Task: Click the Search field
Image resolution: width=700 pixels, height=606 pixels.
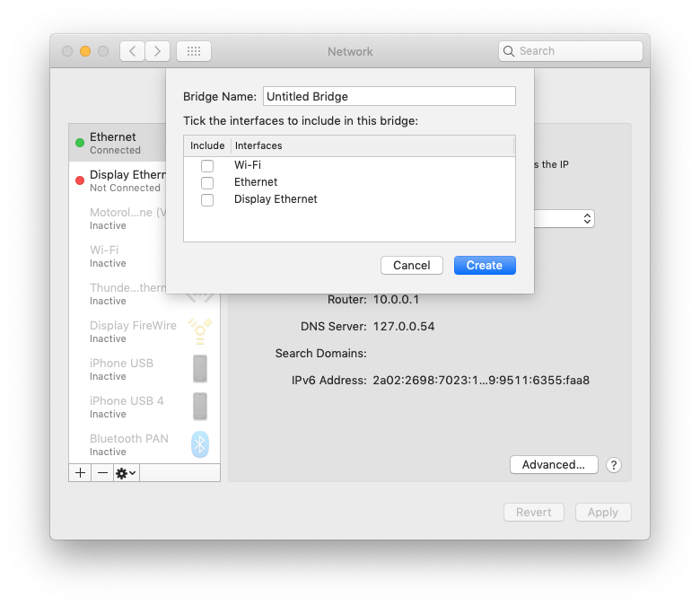Action: (x=571, y=51)
